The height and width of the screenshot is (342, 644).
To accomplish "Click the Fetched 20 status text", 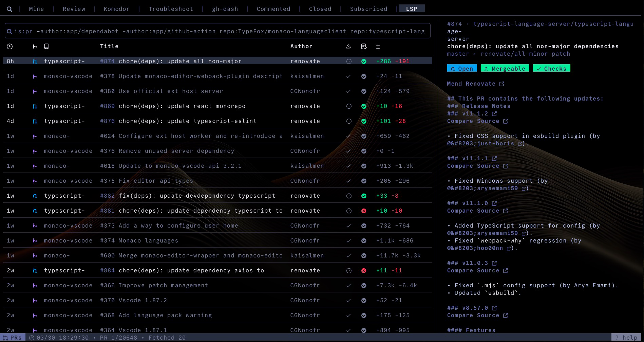I will [167, 338].
